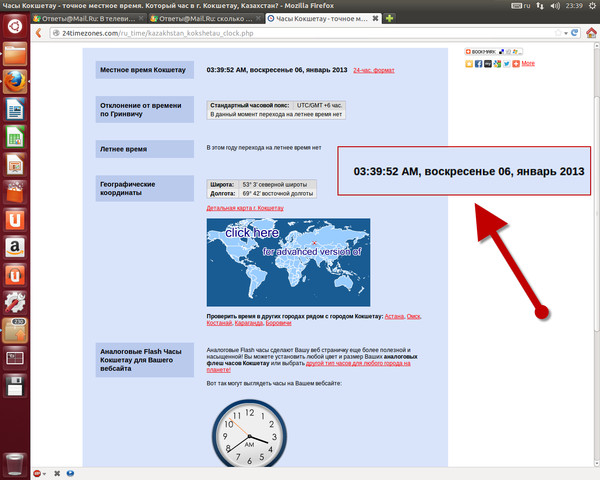Screen dimensions: 600x480
Task: Click the 24-hour format link
Action: 373,70
